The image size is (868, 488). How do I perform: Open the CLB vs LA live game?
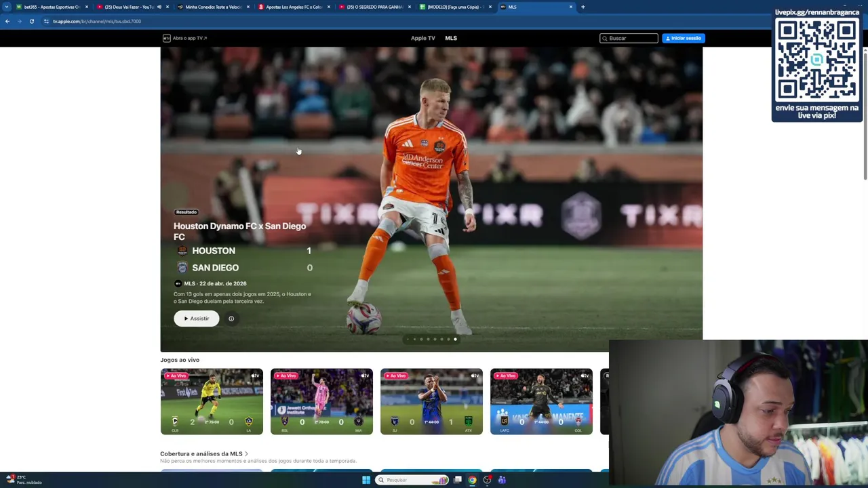(x=212, y=401)
